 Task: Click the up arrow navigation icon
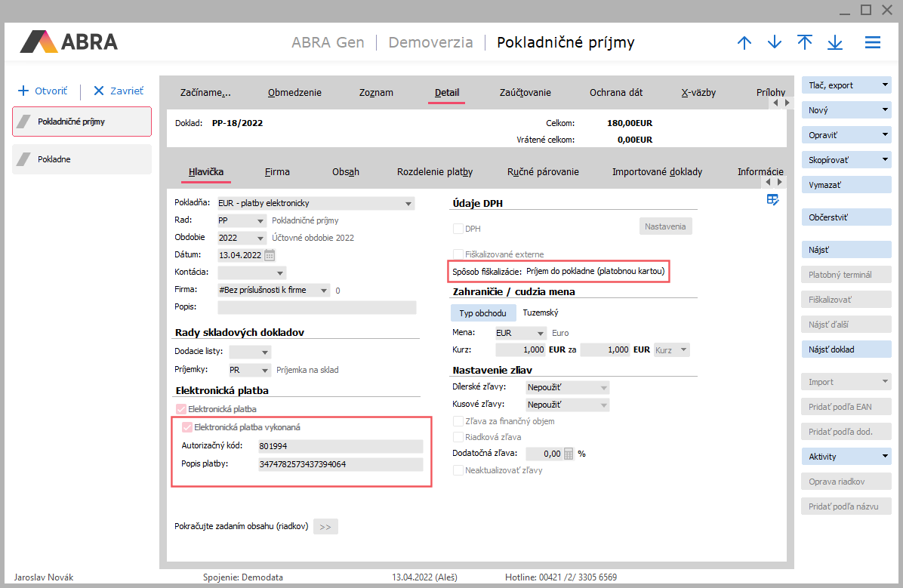(744, 42)
